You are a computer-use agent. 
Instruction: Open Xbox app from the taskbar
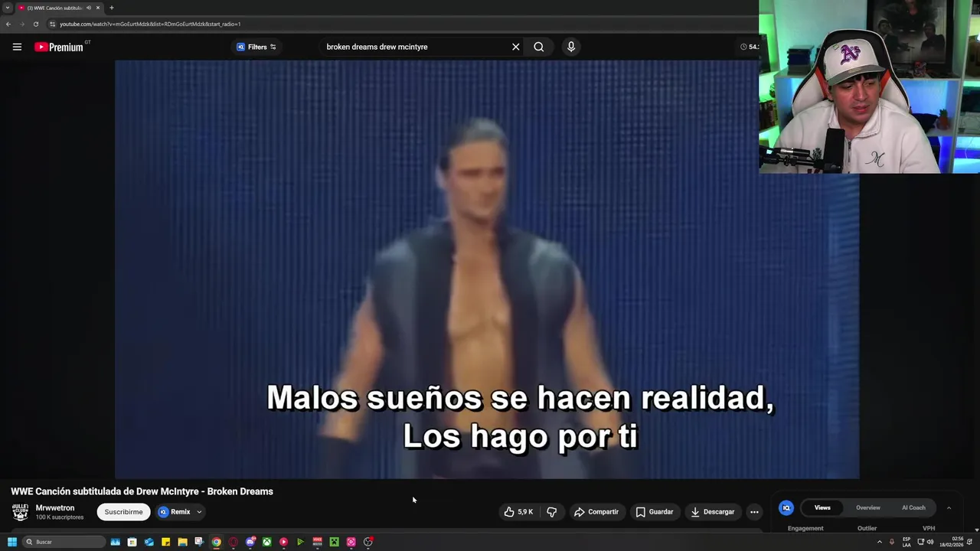[x=266, y=542]
